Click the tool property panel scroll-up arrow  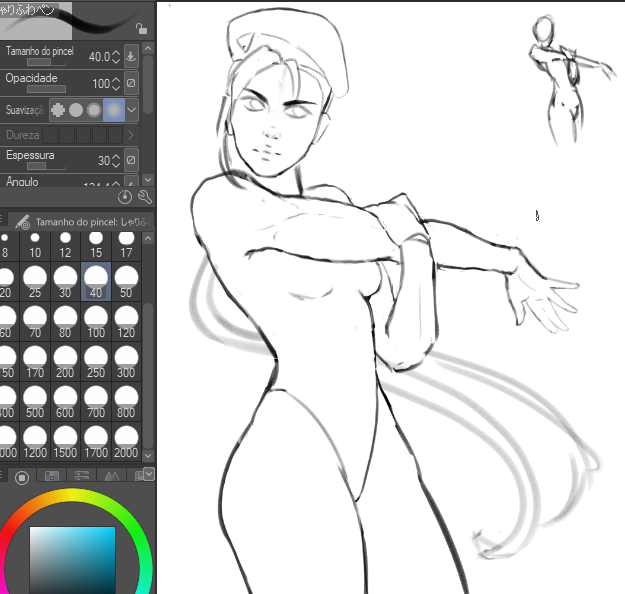click(x=148, y=48)
